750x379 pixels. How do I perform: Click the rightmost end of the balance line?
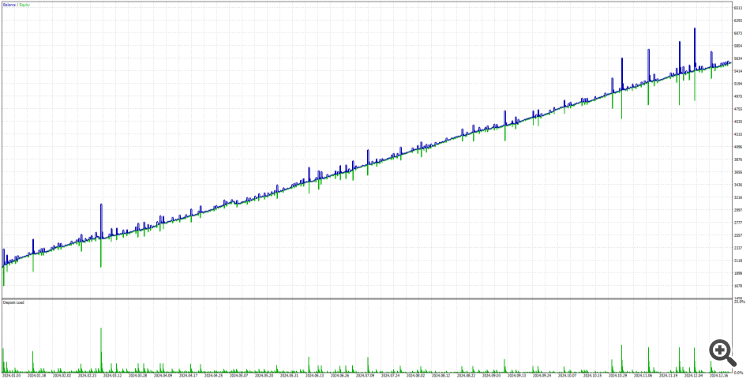pos(730,62)
